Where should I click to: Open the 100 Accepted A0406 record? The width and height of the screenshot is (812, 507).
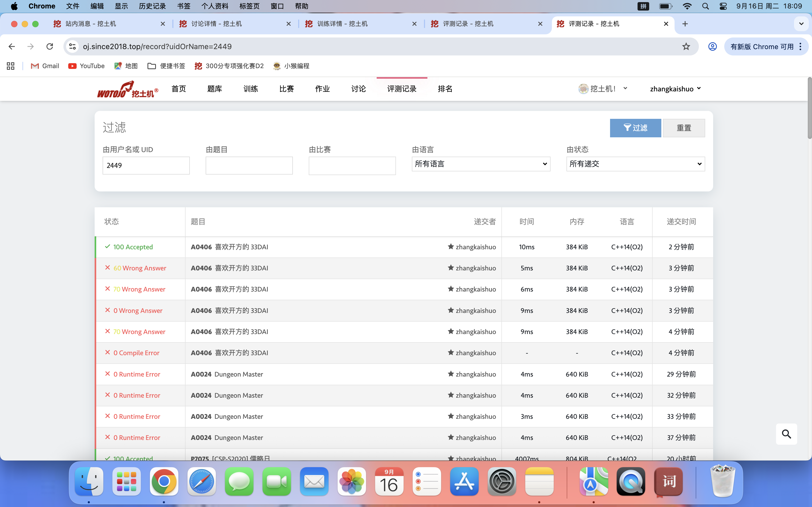pyautogui.click(x=133, y=247)
